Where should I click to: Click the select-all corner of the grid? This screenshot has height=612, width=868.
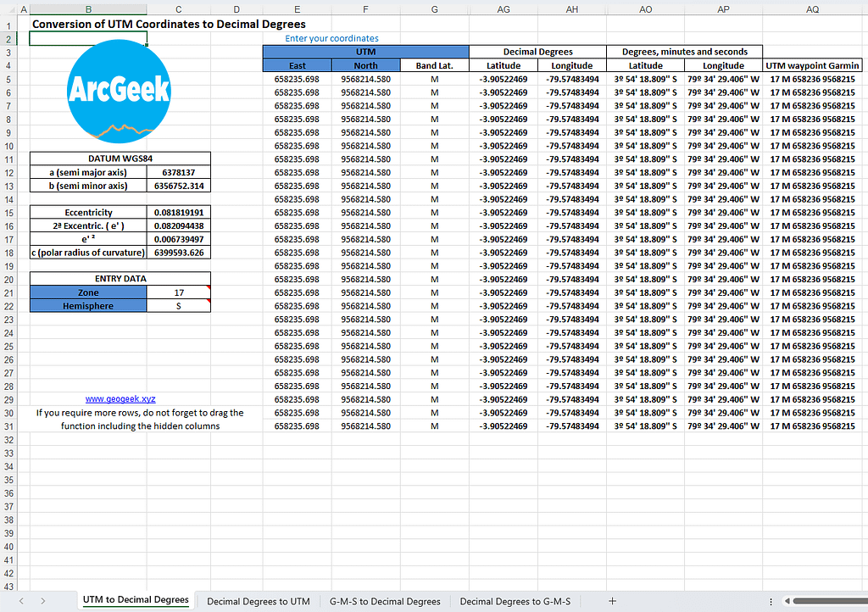pos(8,9)
